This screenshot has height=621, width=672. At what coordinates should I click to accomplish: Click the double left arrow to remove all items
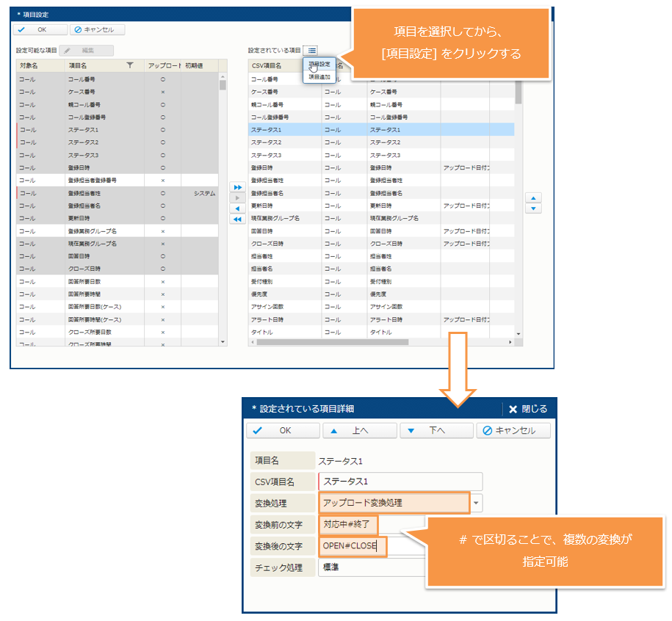tap(237, 219)
